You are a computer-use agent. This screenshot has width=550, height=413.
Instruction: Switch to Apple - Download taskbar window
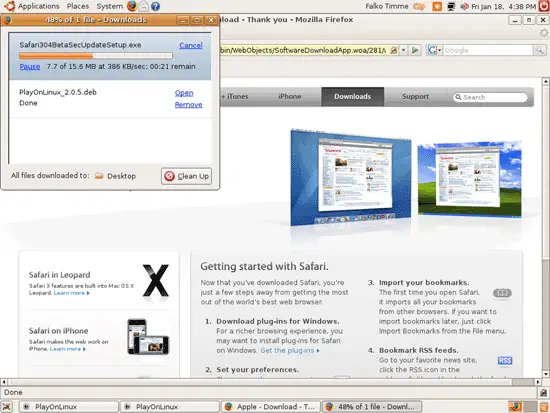[x=270, y=407]
